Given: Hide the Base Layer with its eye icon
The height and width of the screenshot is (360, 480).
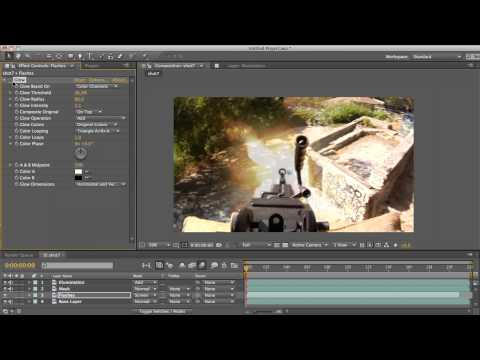Looking at the screenshot, I should pyautogui.click(x=5, y=302).
